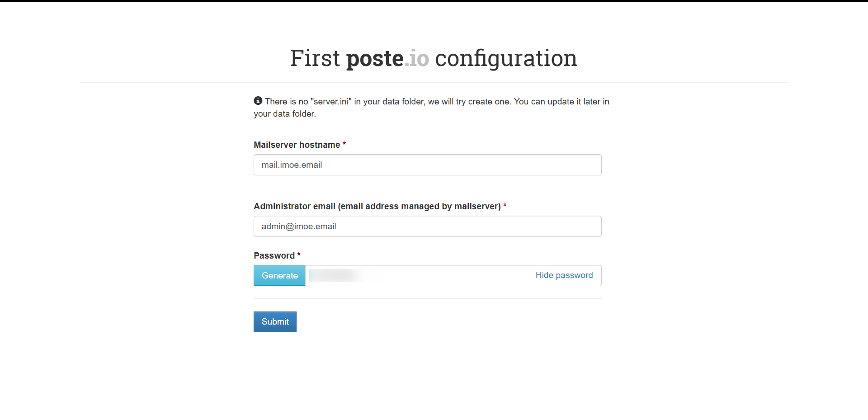Click the grey ".io" text in heading
The image size is (868, 420).
coord(417,59)
